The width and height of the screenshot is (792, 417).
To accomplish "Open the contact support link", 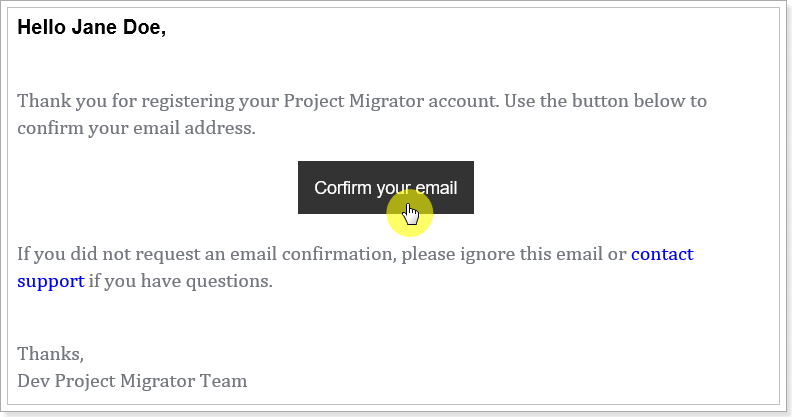I will [x=662, y=254].
